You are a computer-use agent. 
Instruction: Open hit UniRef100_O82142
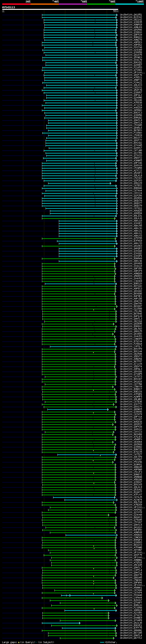[131, 20]
